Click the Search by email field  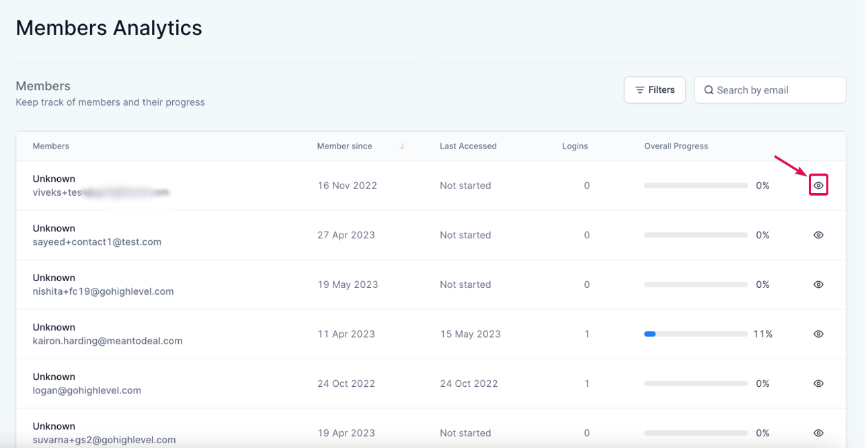(x=770, y=90)
